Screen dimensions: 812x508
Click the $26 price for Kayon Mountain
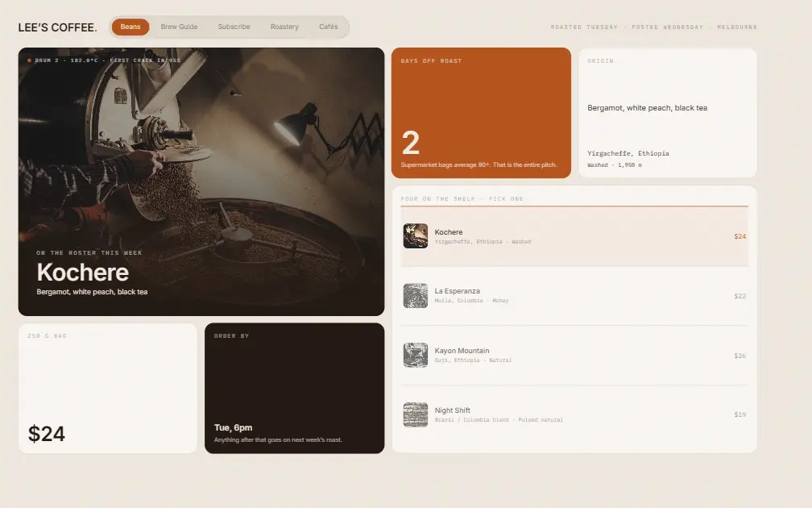coord(739,356)
